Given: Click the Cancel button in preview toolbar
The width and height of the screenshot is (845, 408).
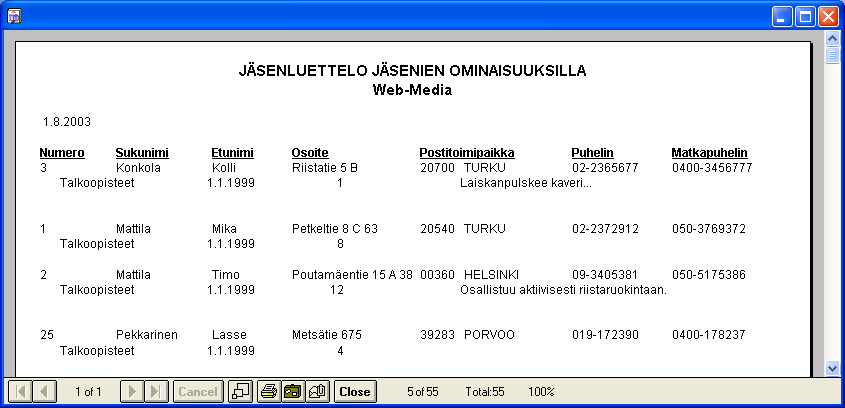Looking at the screenshot, I should coord(198,392).
